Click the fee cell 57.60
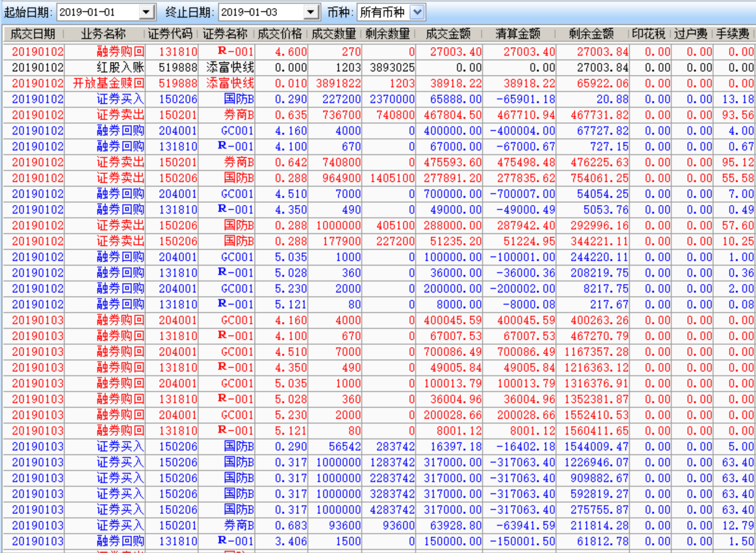 (735, 225)
